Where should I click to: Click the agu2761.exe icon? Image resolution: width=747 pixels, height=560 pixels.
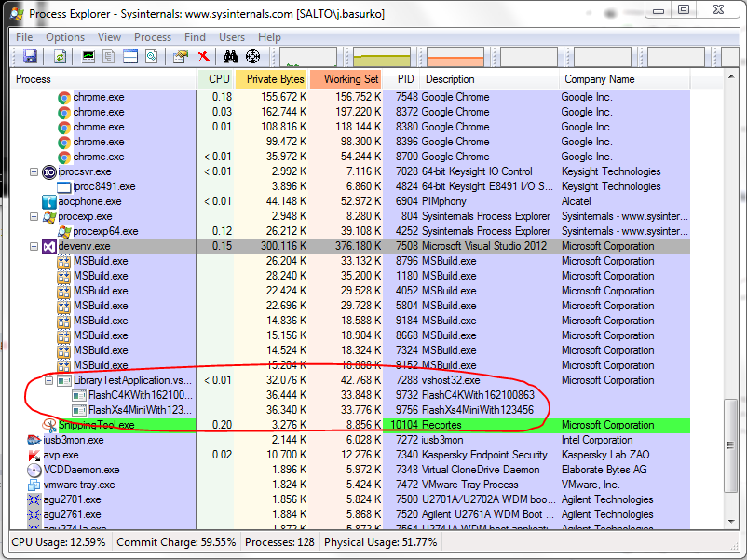[x=34, y=514]
